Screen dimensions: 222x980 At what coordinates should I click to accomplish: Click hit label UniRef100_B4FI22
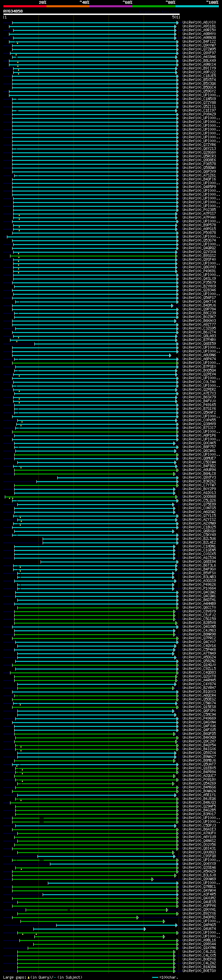click(199, 41)
